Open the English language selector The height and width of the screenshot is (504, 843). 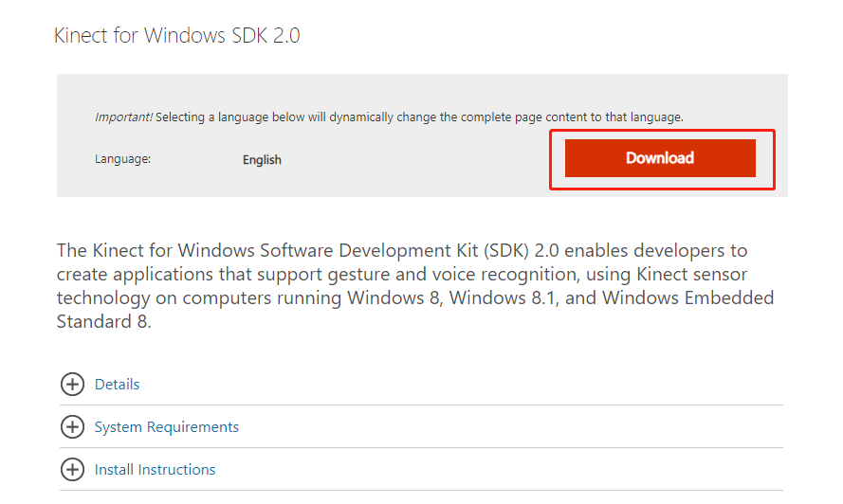click(262, 160)
